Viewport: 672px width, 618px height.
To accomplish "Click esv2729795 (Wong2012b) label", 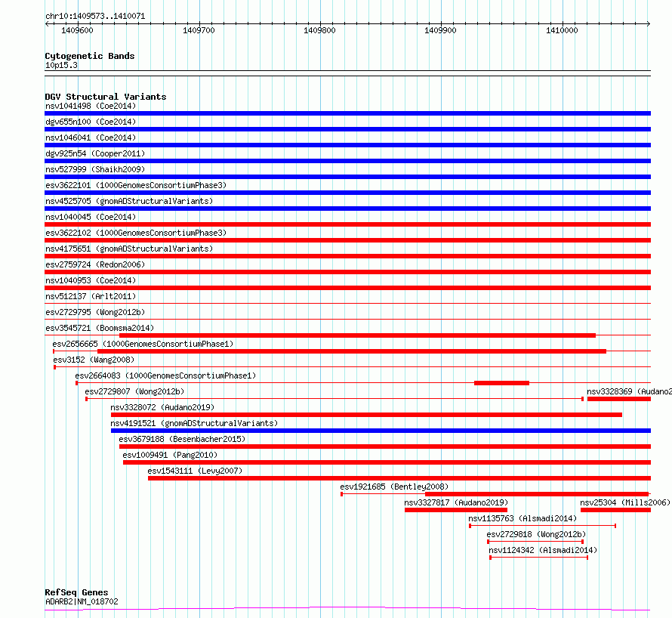I will [x=95, y=312].
